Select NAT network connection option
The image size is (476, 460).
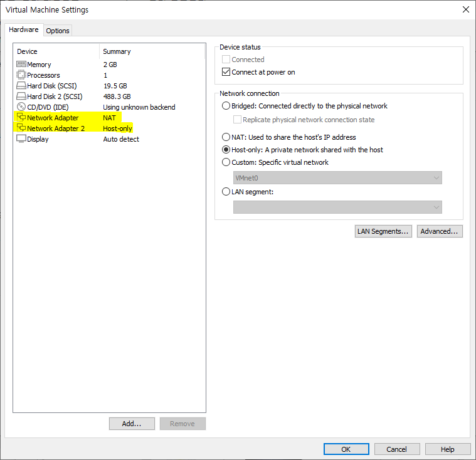pos(226,137)
